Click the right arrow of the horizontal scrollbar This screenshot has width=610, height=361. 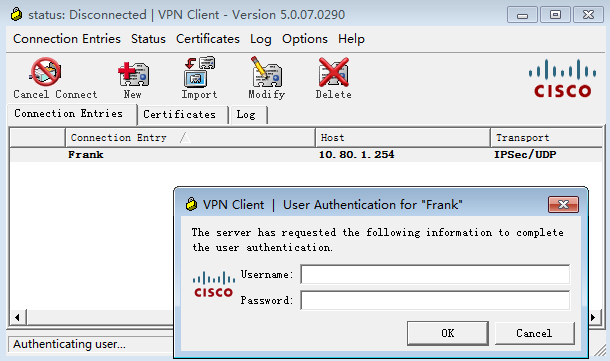pos(593,317)
